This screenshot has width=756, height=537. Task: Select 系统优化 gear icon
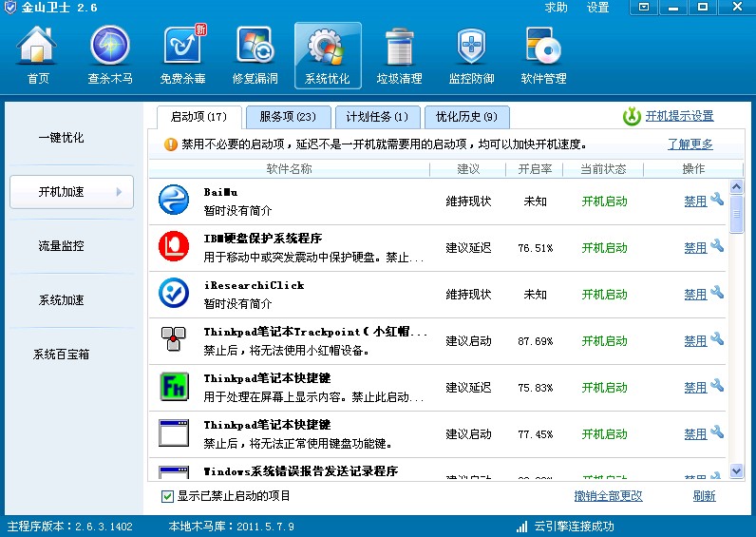tap(327, 47)
